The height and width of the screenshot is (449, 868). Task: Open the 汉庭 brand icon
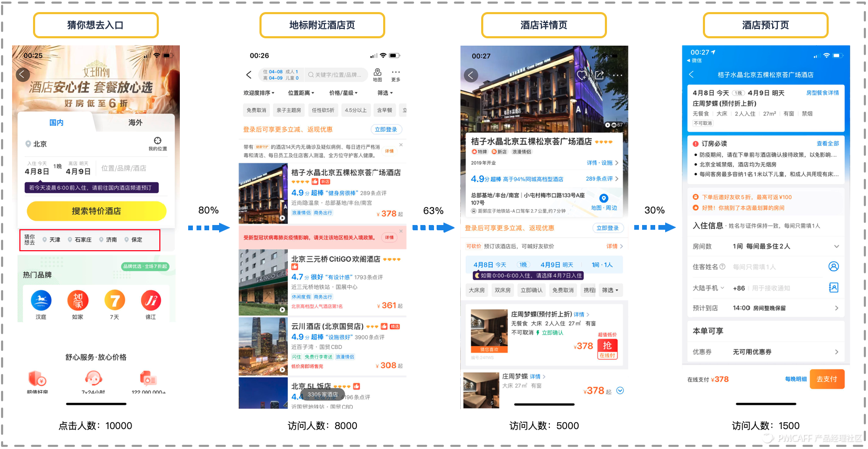click(x=41, y=301)
